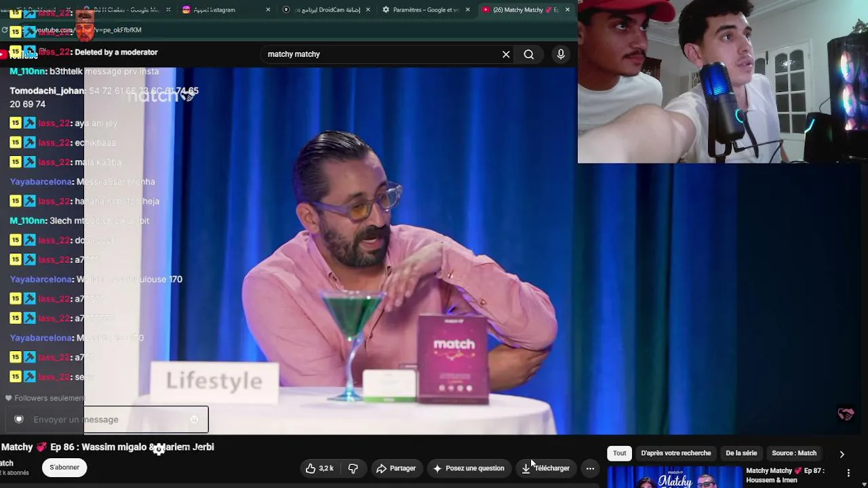Screen dimensions: 868x488
Task: Close the Appel Instagram browser tab
Action: [268, 10]
